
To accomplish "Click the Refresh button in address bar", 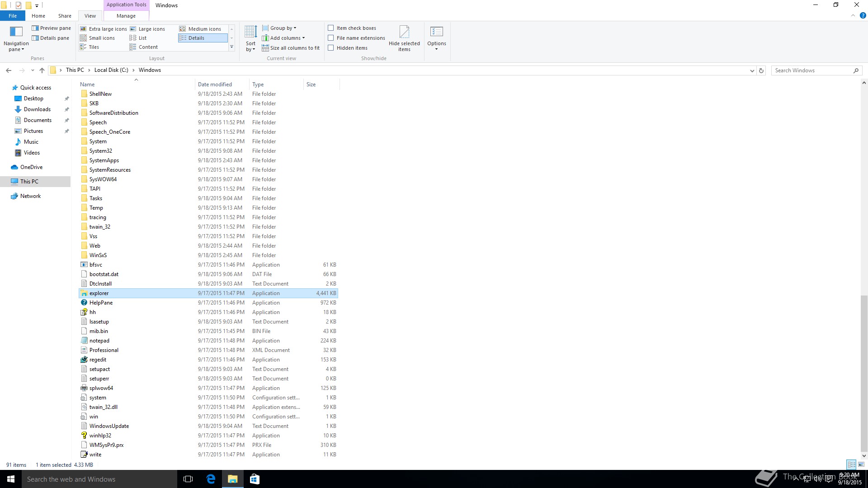I will coord(761,70).
